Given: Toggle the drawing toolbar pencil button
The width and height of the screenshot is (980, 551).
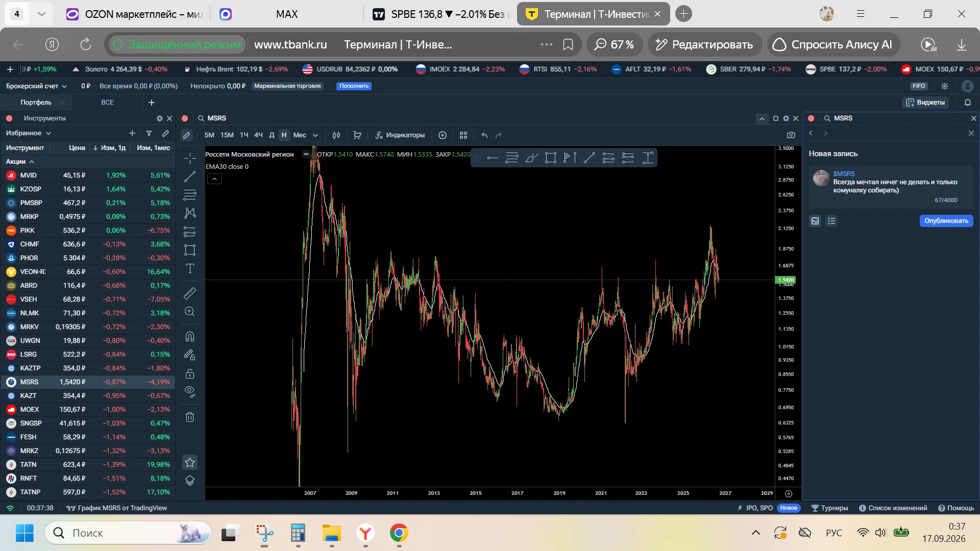Looking at the screenshot, I should [187, 135].
